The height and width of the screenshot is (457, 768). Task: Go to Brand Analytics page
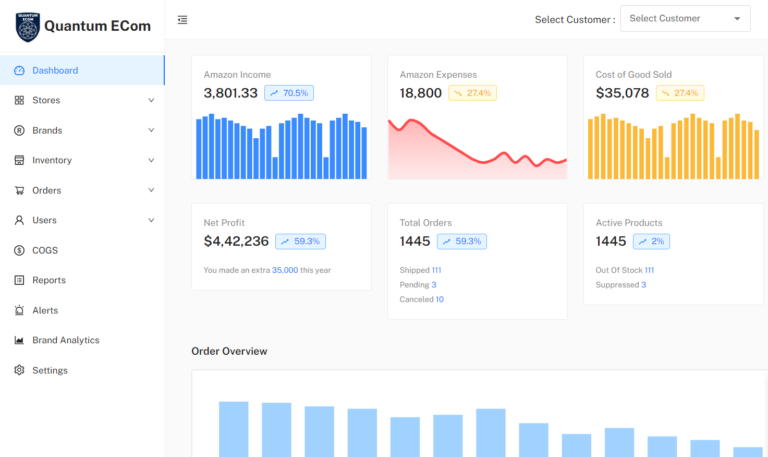[65, 340]
